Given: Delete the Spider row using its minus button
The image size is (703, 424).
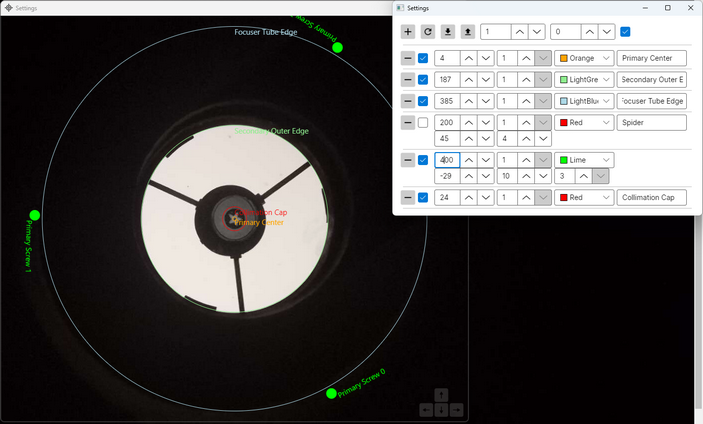Looking at the screenshot, I should click(x=408, y=122).
